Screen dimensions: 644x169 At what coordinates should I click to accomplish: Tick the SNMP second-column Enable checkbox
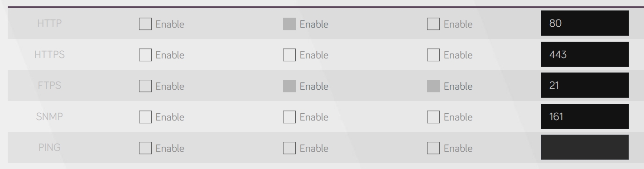pyautogui.click(x=289, y=117)
